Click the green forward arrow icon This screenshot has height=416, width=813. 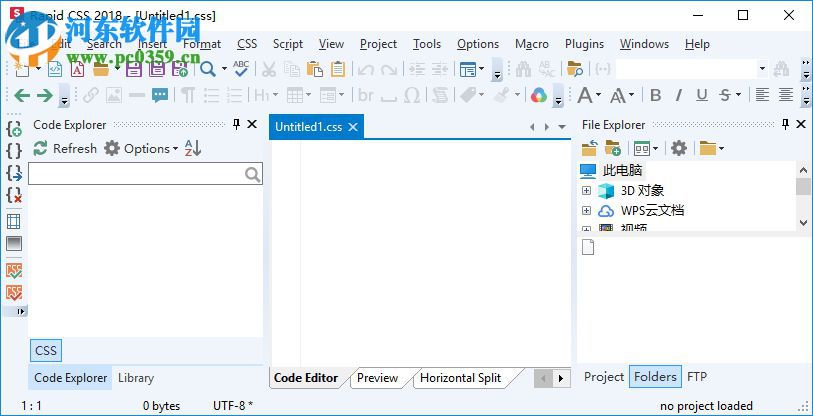[45, 95]
